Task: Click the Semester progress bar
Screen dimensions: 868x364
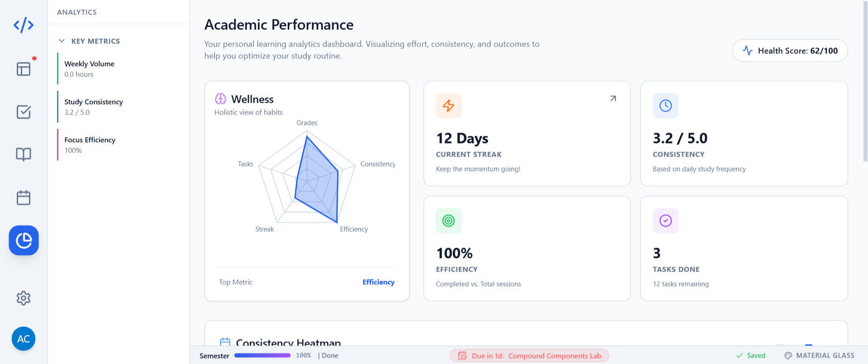Action: (x=262, y=356)
